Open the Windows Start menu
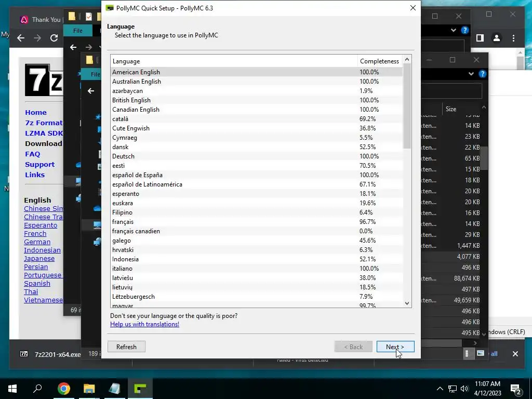 point(12,389)
